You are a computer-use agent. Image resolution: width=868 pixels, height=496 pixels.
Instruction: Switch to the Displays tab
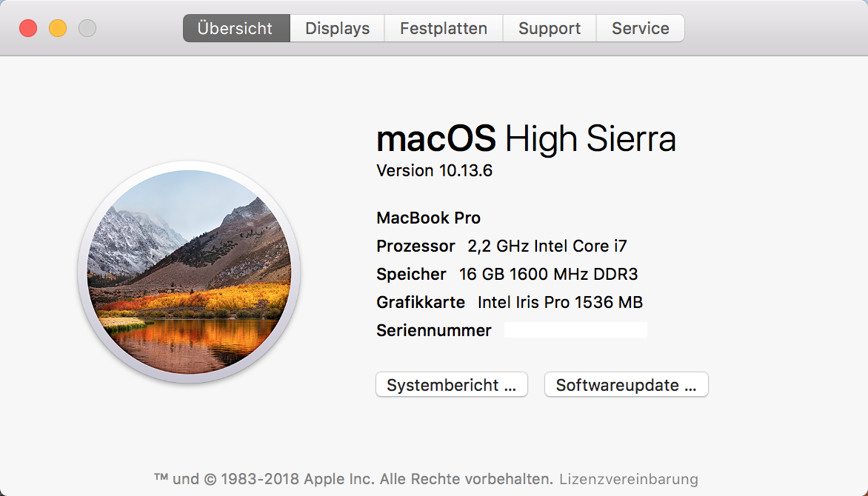[x=337, y=29]
